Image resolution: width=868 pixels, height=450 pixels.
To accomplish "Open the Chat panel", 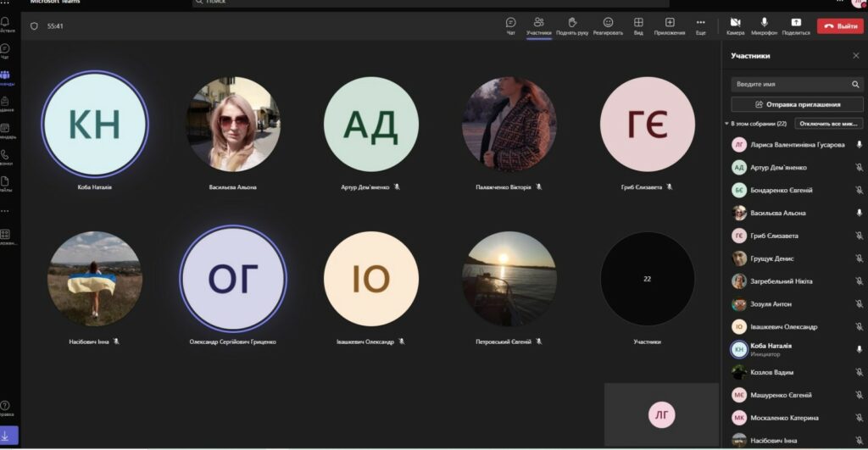I will [x=510, y=25].
